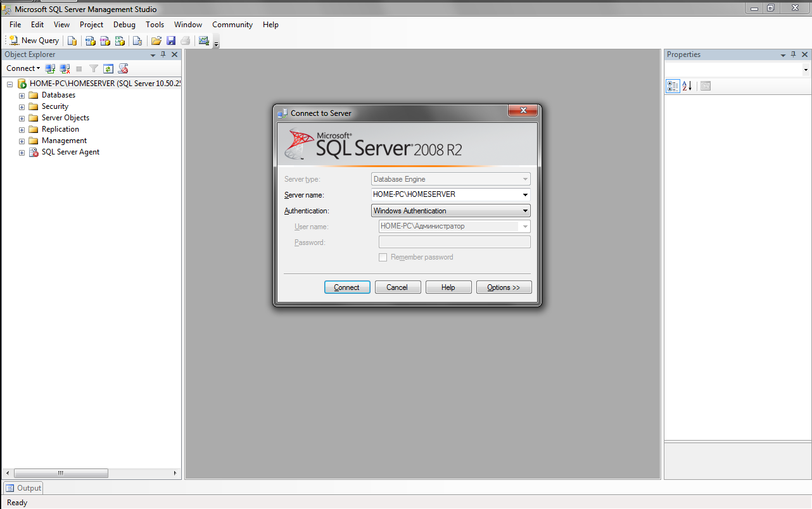Screen dimensions: 812x509
Task: Click the Activity Monitor toolbar icon
Action: tap(203, 41)
